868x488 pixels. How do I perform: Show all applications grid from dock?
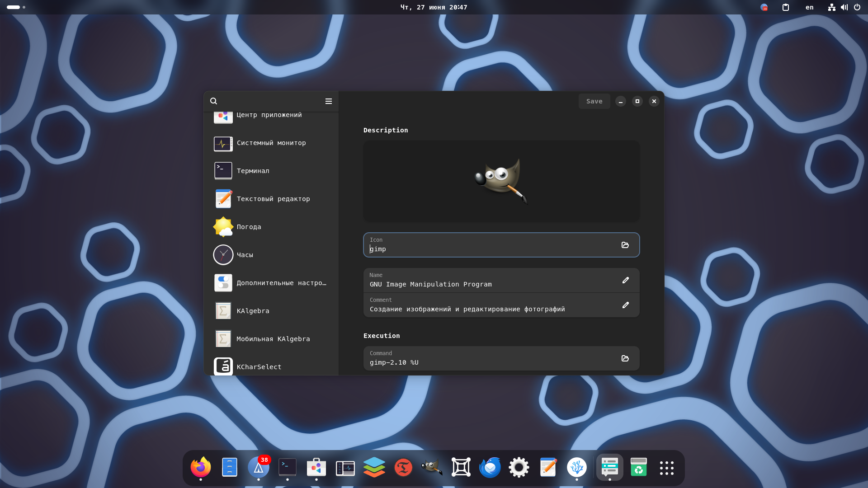click(667, 468)
